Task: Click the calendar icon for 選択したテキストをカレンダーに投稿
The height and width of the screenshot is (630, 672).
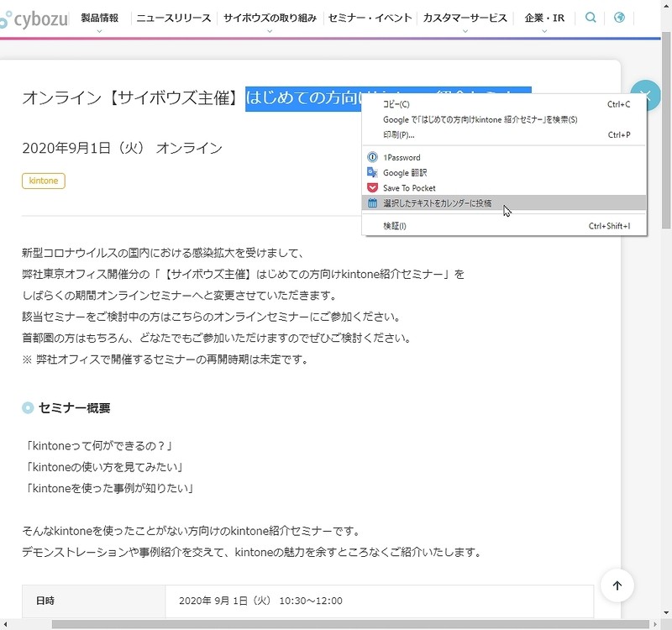Action: point(372,203)
